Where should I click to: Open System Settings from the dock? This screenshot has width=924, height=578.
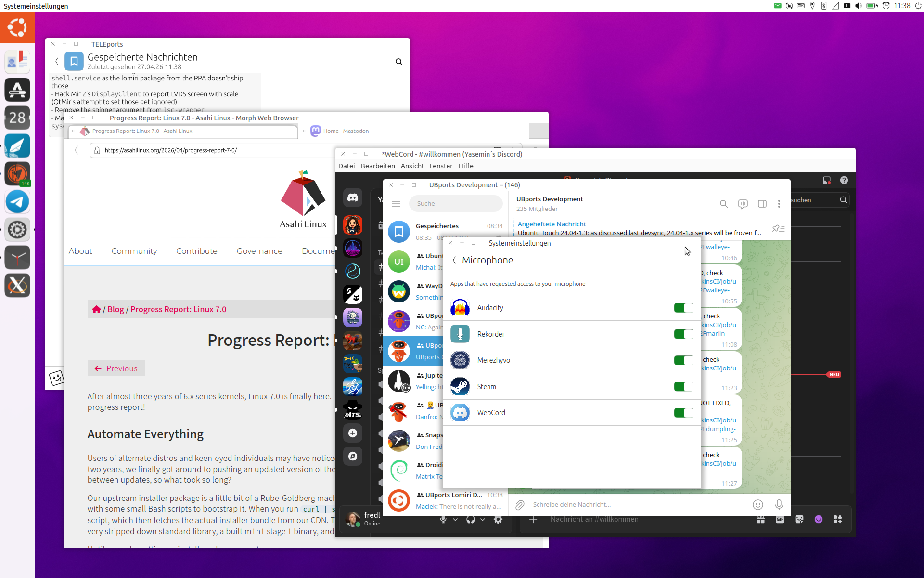[17, 230]
